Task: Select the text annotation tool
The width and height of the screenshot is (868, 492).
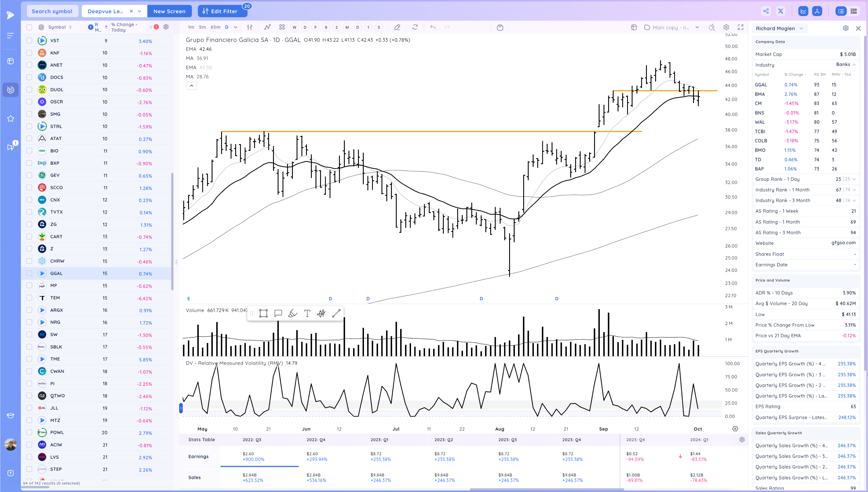Action: (307, 314)
